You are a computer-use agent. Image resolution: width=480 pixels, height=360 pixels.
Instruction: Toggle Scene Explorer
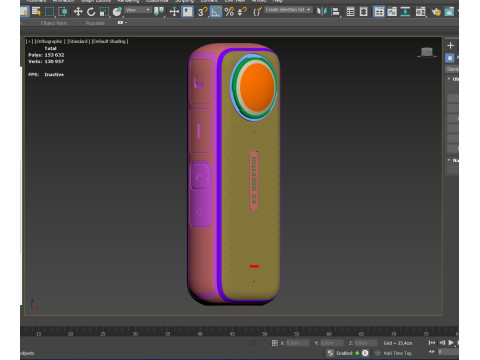point(350,12)
